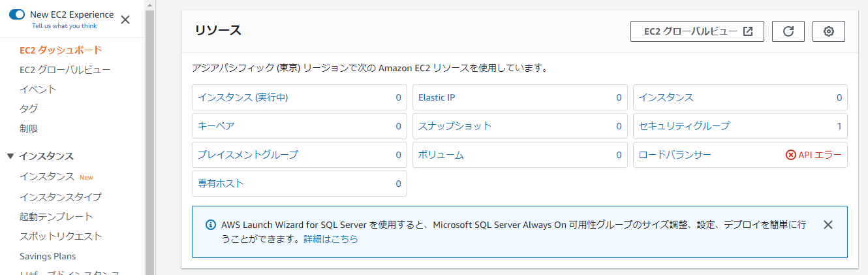Open Elastic IP resource tile
Viewport: 868px width, 275px height.
click(x=437, y=97)
